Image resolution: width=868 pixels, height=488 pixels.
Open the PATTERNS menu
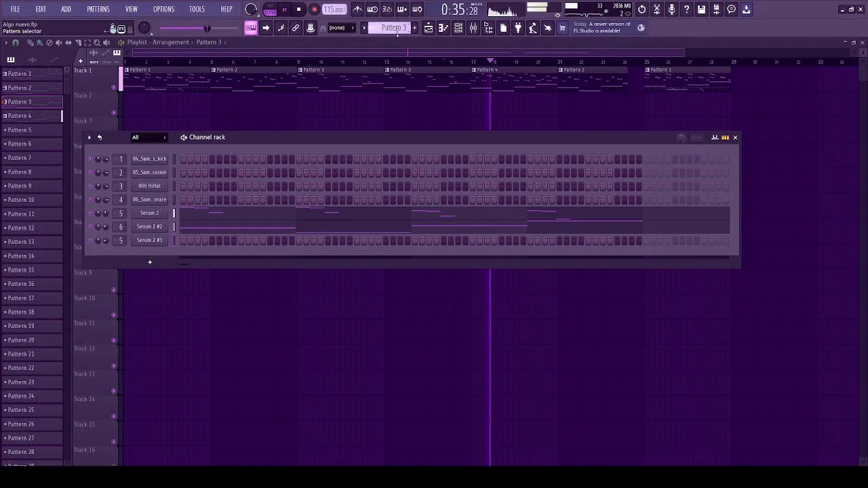click(x=98, y=9)
